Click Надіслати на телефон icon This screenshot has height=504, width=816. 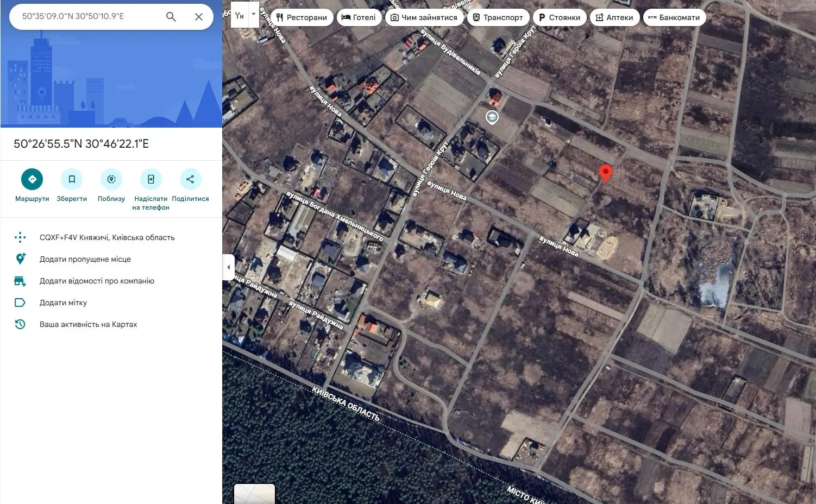pos(151,179)
